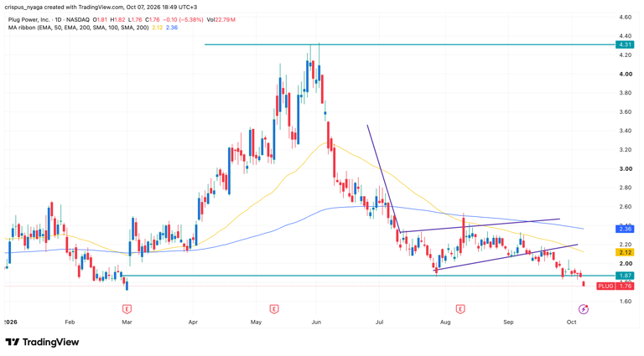
Task: Click the 3.00 price axis label
Action: coord(626,168)
